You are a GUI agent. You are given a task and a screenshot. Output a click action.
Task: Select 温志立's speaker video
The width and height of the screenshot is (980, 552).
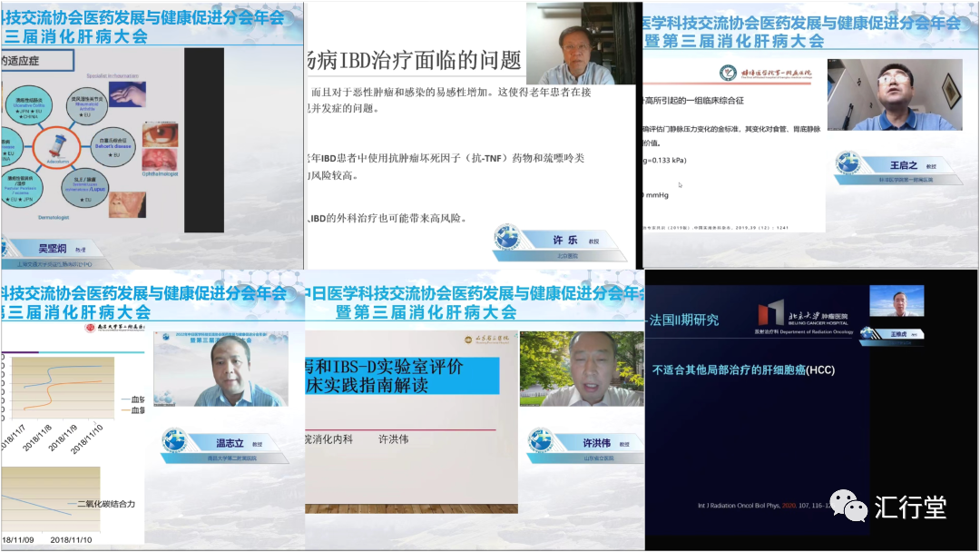click(220, 369)
